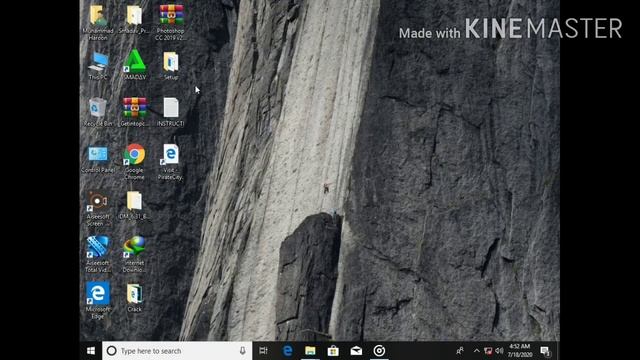Open Edge from the taskbar

(x=287, y=351)
